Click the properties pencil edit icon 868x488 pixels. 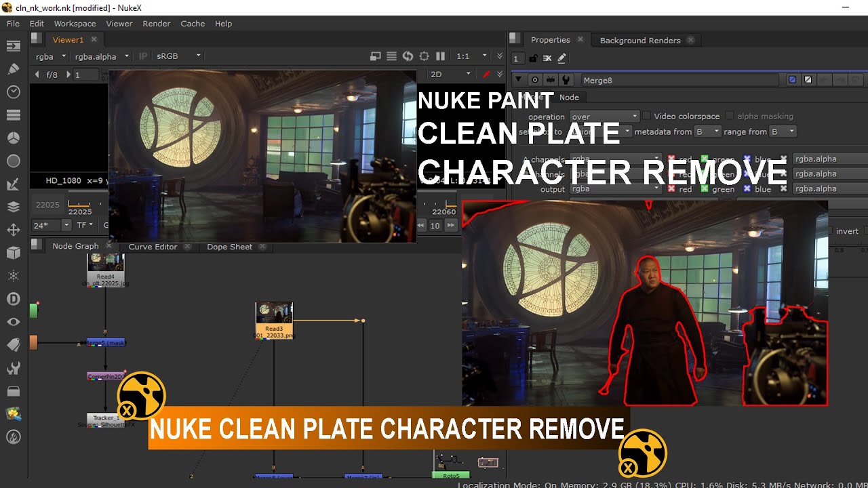[x=561, y=59]
